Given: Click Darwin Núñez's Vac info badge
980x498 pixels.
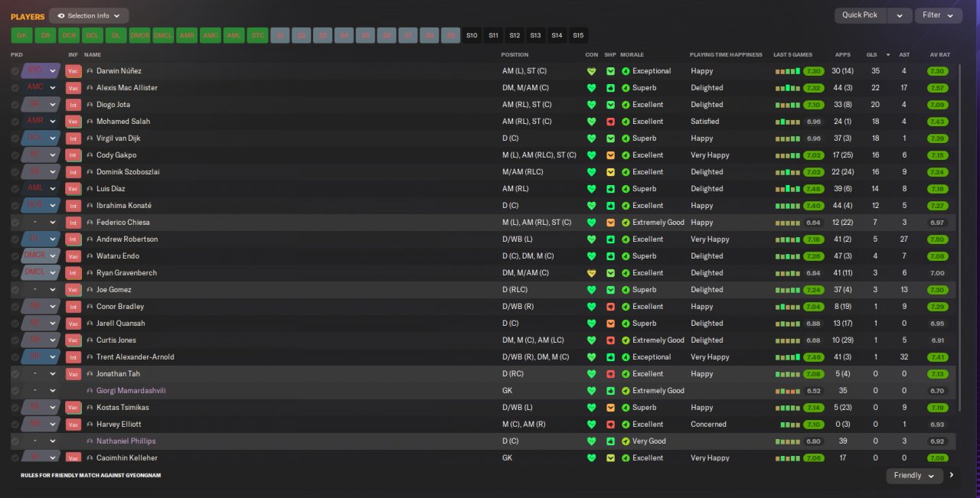Looking at the screenshot, I should coord(73,71).
